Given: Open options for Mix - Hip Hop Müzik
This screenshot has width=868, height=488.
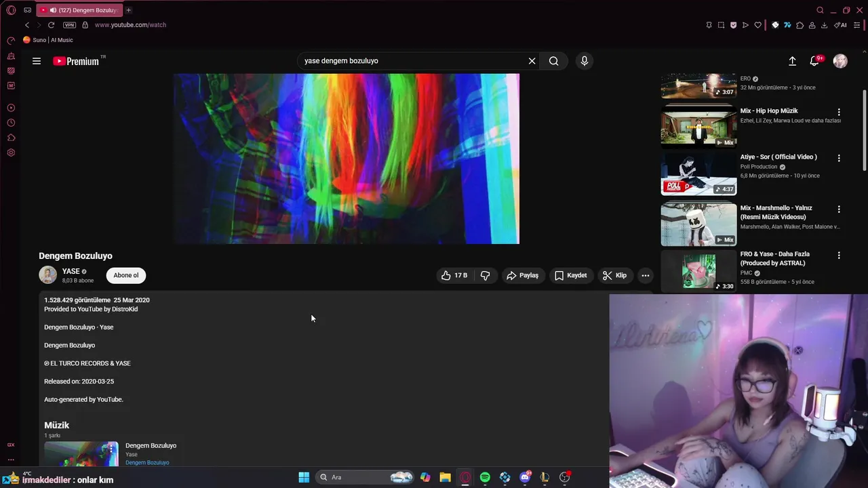Looking at the screenshot, I should pyautogui.click(x=839, y=112).
